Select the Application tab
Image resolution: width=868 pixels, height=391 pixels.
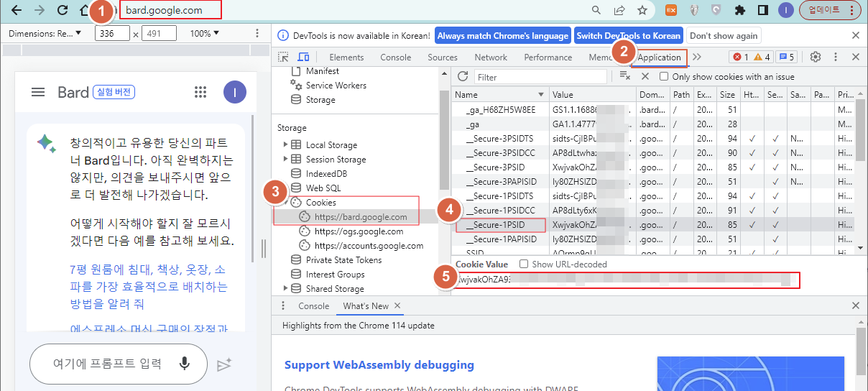659,57
